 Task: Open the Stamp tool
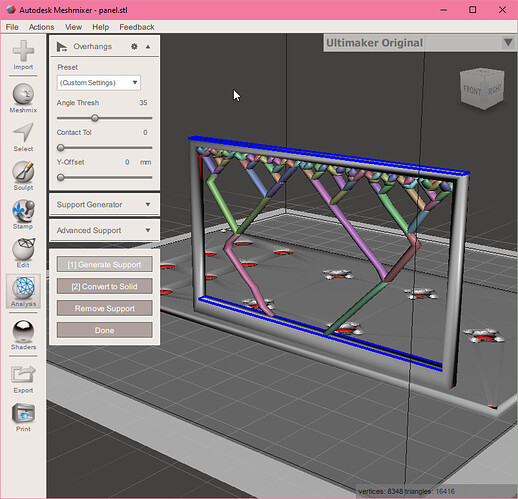click(23, 211)
